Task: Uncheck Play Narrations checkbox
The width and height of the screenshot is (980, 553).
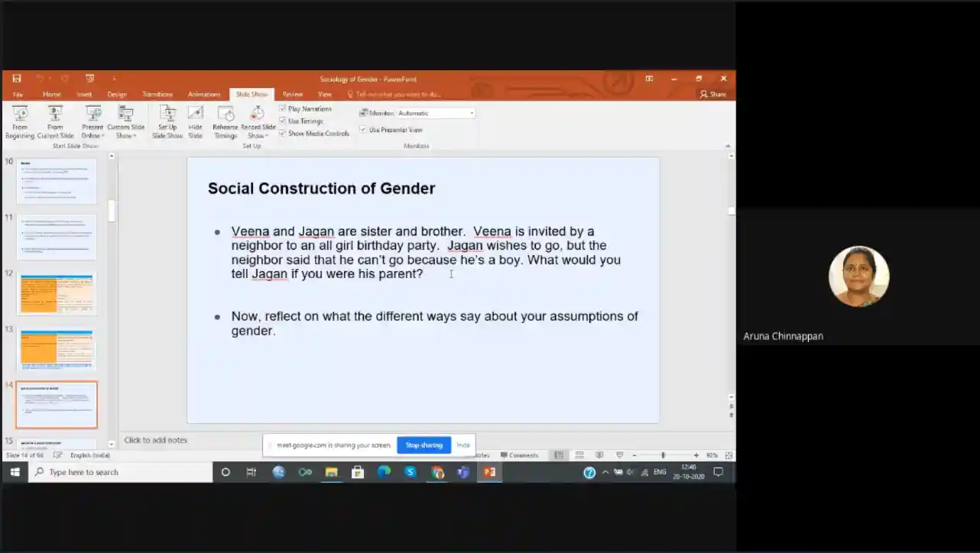Action: tap(283, 108)
